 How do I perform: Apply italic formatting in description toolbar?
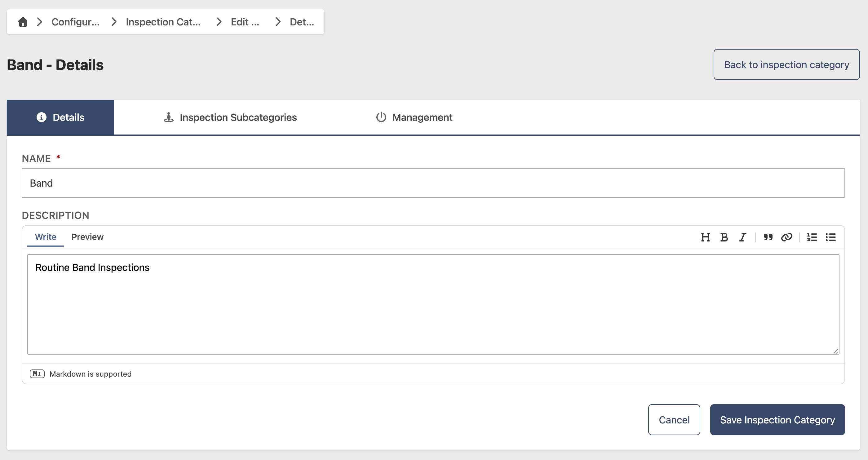coord(743,237)
